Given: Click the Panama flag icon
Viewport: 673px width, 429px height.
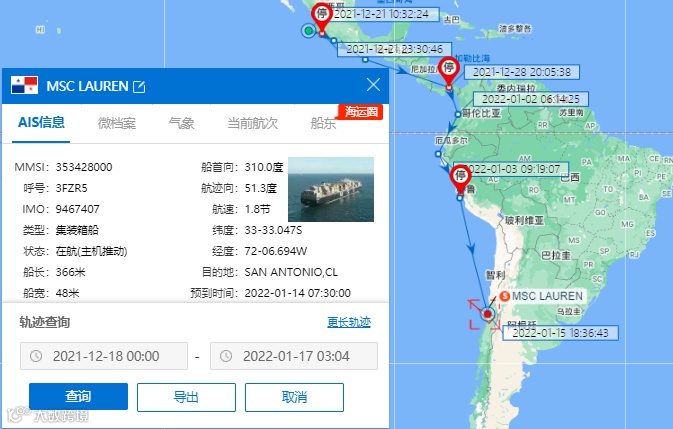Looking at the screenshot, I should tap(24, 85).
